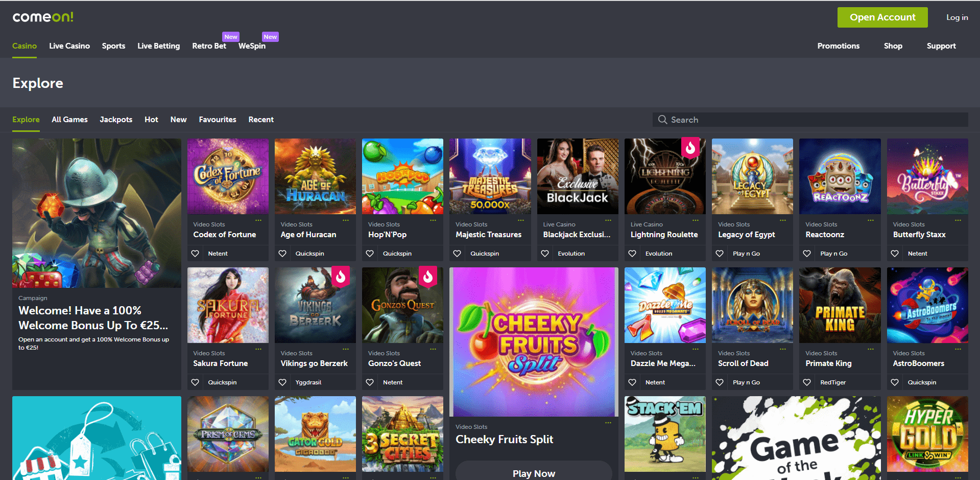Click the hot flame badge on Gonzo's Quest

point(428,277)
